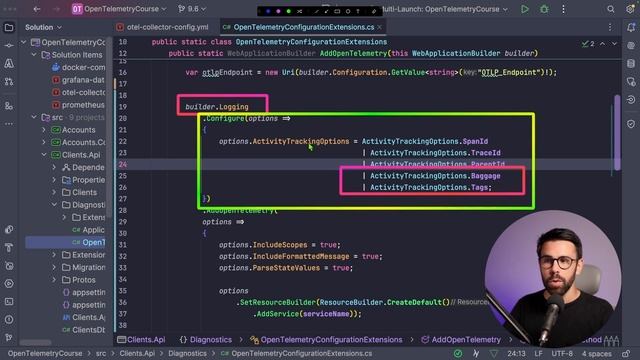The height and width of the screenshot is (360, 640).
Task: Open the Pull Requests tool window icon
Action: coord(9,81)
